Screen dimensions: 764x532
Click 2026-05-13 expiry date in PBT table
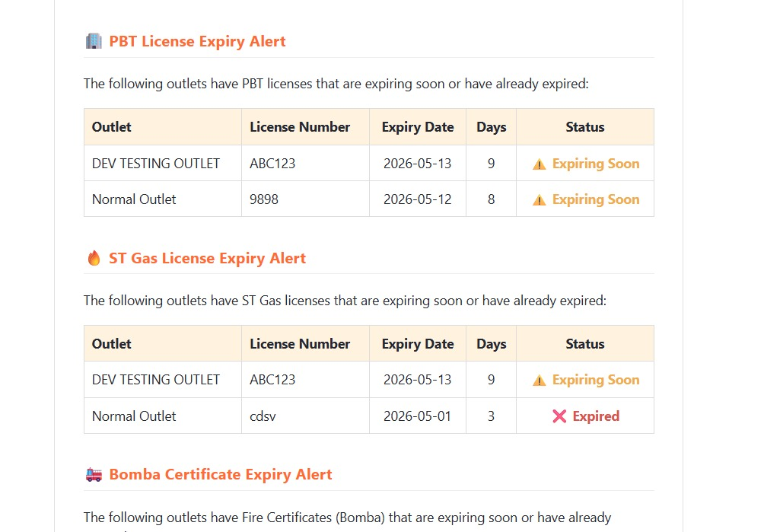418,163
